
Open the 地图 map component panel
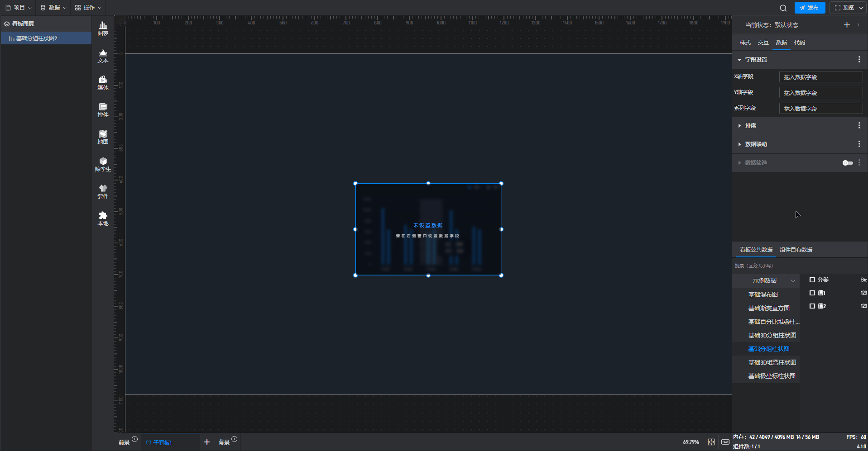103,138
